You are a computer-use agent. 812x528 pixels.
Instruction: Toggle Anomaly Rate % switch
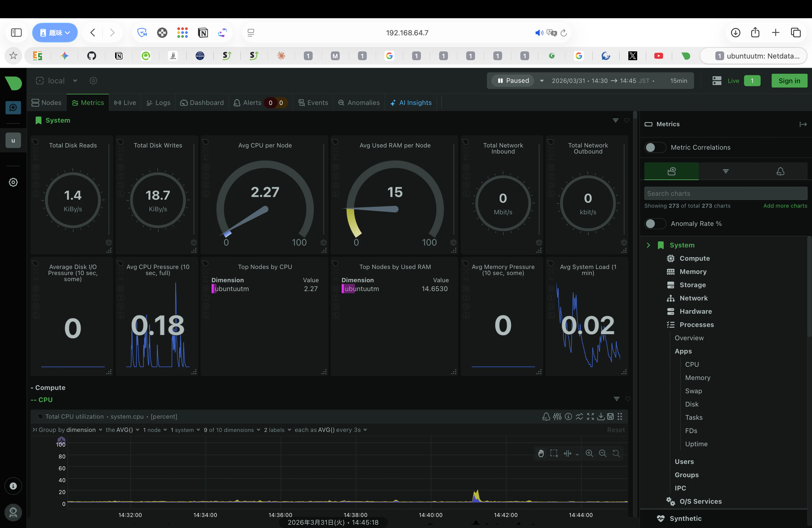(x=654, y=224)
